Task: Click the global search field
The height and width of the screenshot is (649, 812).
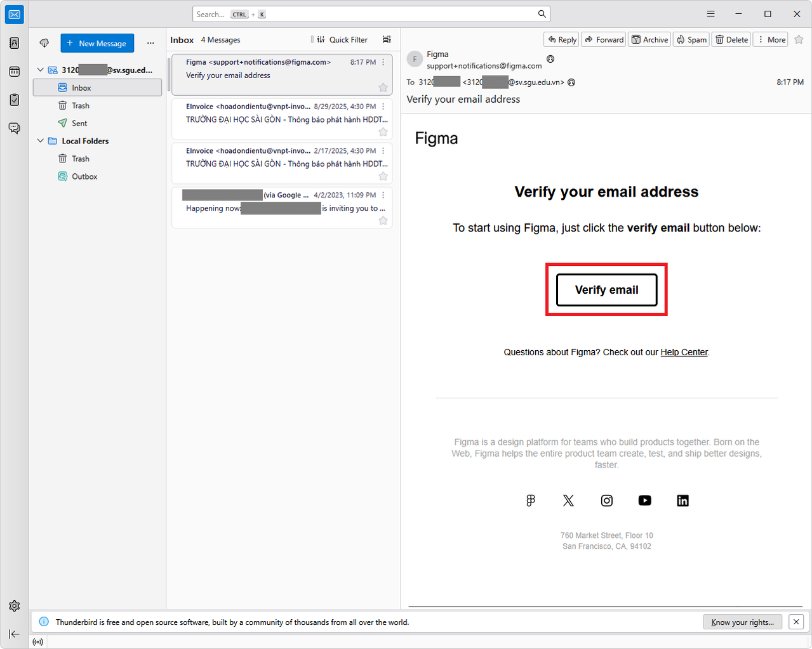Action: (x=371, y=14)
